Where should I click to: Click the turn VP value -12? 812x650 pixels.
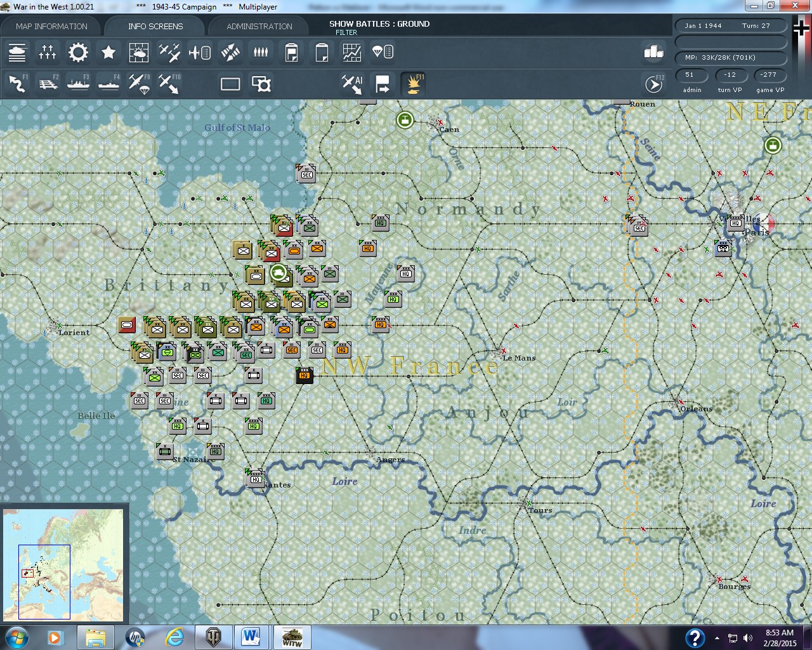coord(730,75)
